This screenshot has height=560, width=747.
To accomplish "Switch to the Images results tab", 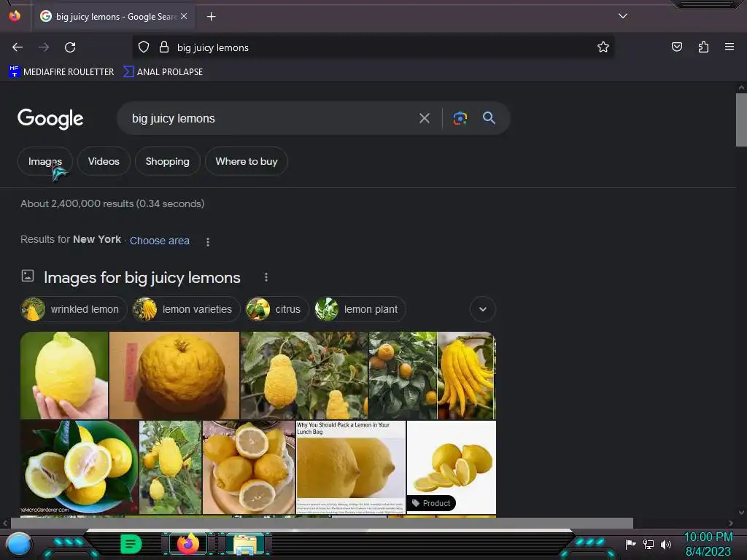I will (x=45, y=161).
